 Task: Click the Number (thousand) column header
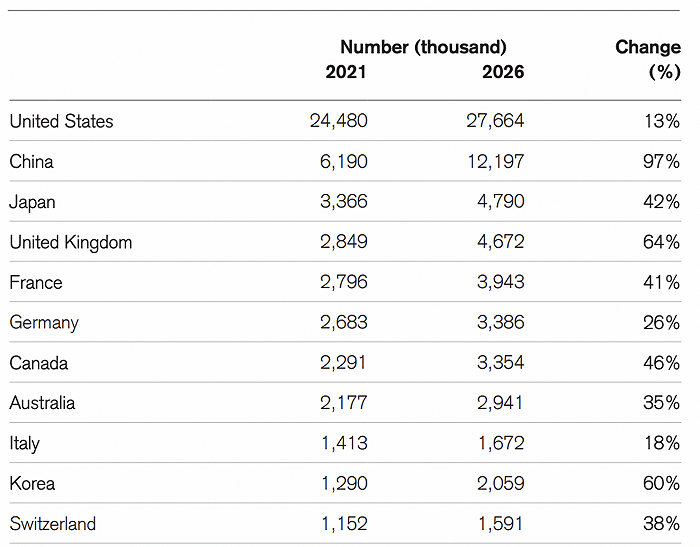coord(423,47)
